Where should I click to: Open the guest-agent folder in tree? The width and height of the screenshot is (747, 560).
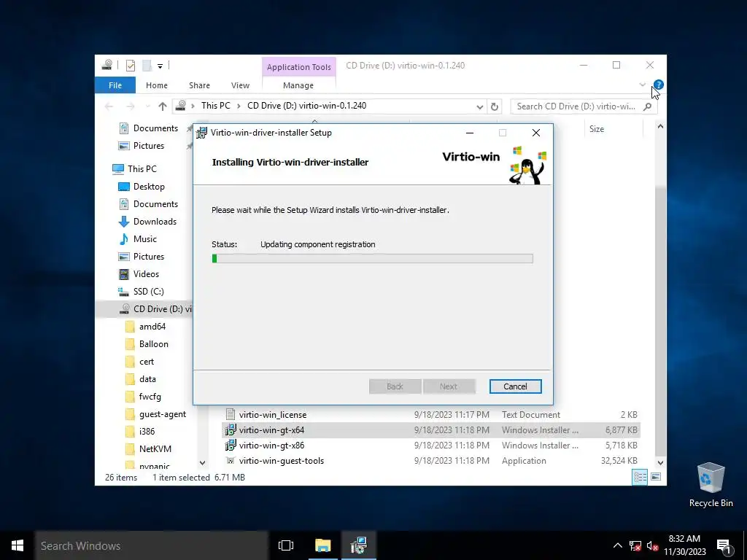163,414
